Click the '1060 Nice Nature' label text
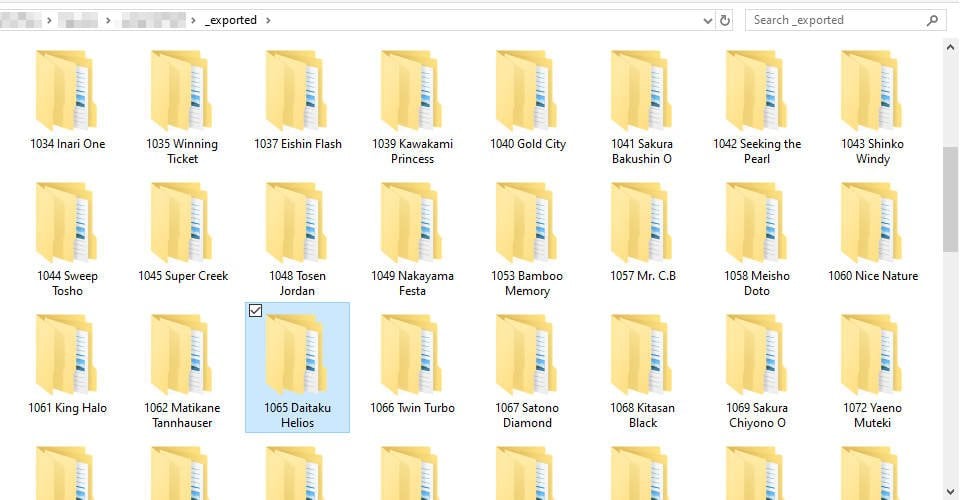Screen dimensions: 960x500 tap(873, 276)
